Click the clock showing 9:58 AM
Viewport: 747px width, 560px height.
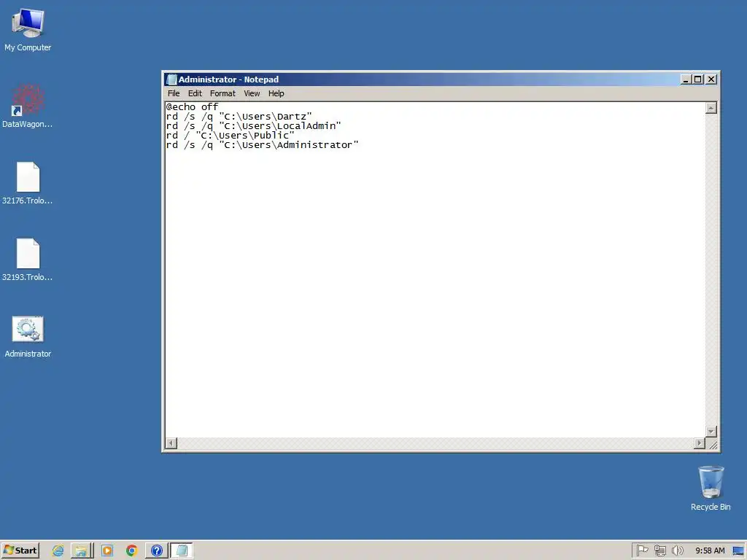[x=709, y=551]
